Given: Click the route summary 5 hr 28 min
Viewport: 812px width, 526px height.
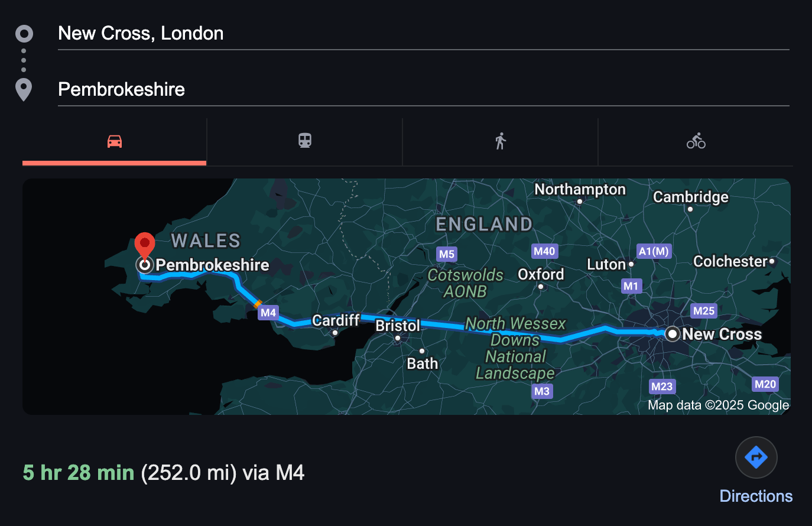Looking at the screenshot, I should 79,473.
